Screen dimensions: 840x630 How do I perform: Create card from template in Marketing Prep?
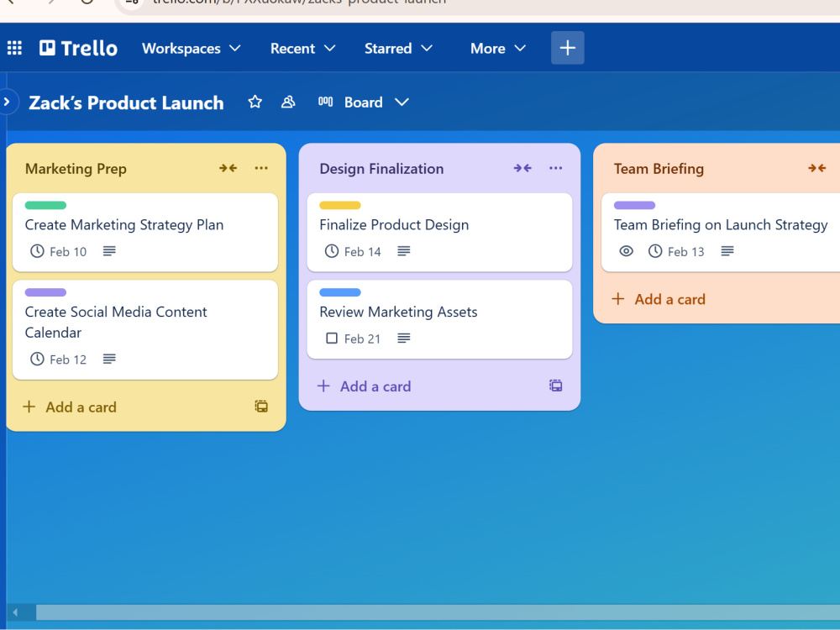coord(261,407)
